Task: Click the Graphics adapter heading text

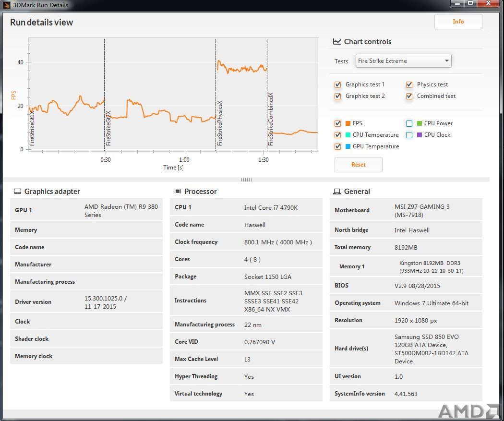Action: tap(52, 192)
